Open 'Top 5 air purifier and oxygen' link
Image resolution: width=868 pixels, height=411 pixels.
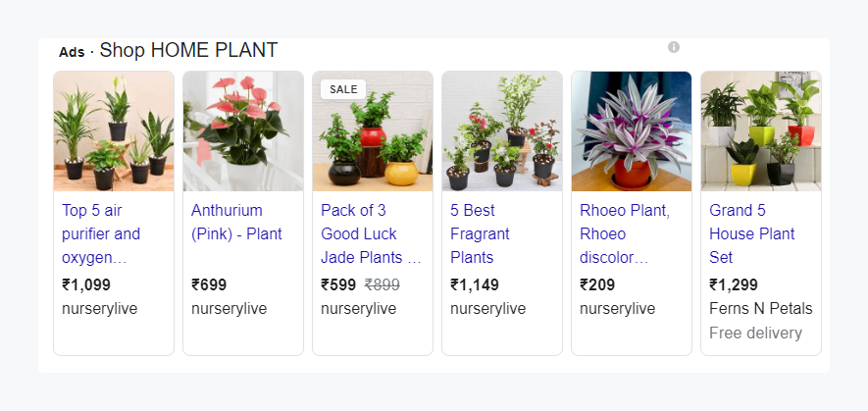tap(101, 233)
